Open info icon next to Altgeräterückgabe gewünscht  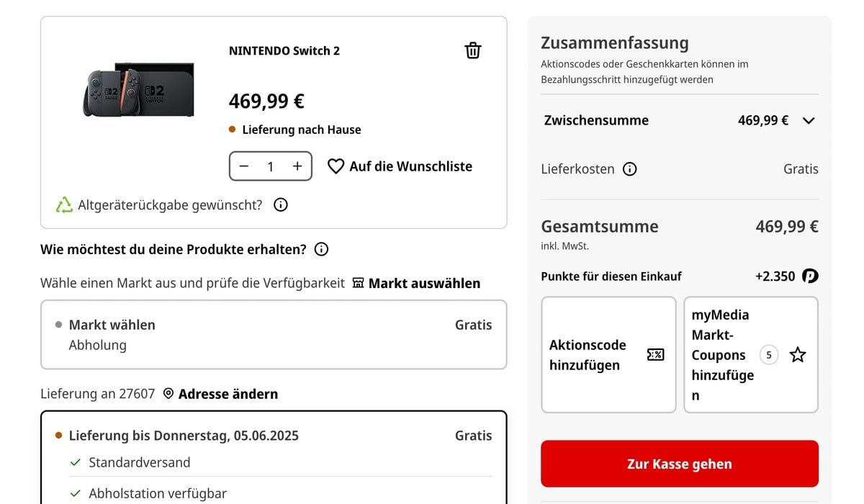tap(281, 204)
